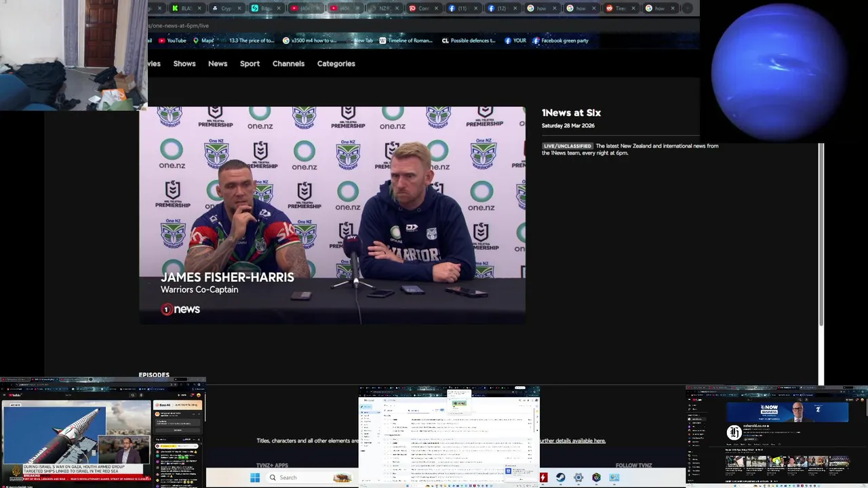This screenshot has height=488, width=868.
Task: Click the EPISODES heading
Action: 154,375
